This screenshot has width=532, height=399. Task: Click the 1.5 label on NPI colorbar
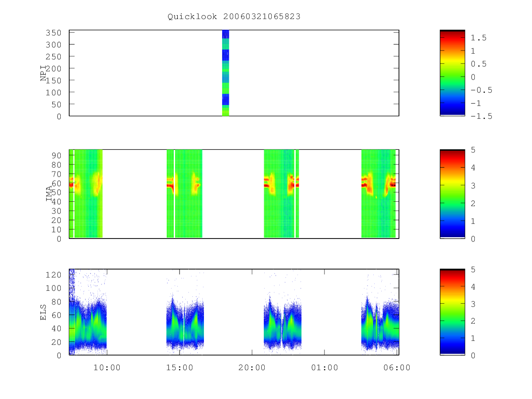pos(479,38)
